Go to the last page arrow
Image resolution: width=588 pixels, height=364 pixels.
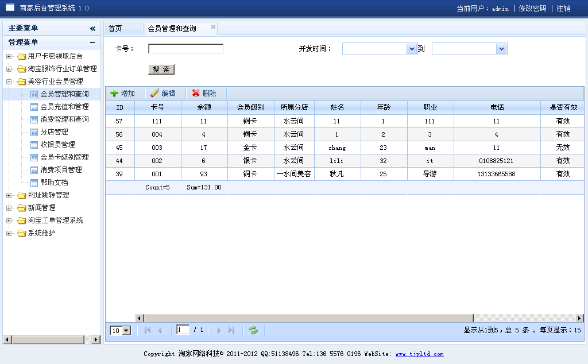pyautogui.click(x=231, y=330)
